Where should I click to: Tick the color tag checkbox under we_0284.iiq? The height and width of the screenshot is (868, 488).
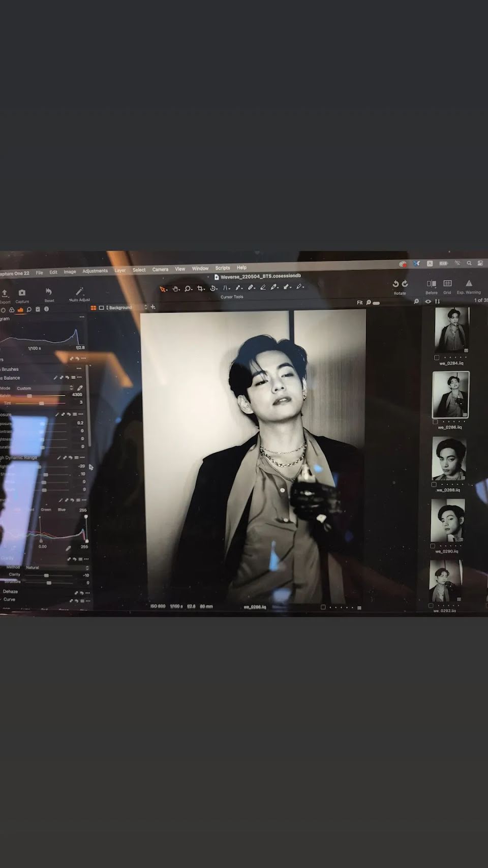437,357
